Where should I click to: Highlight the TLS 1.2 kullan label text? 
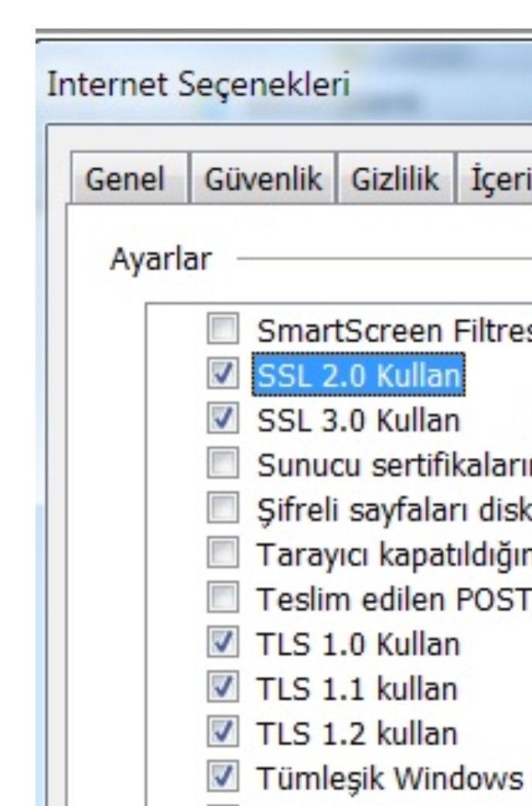click(356, 733)
